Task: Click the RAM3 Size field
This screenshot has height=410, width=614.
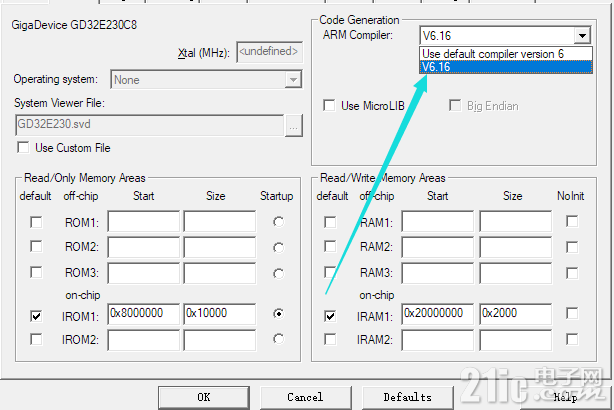Action: click(516, 273)
